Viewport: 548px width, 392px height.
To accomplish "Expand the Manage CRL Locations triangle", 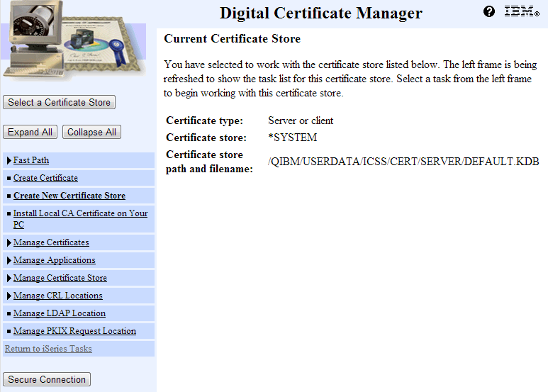I will click(x=9, y=296).
